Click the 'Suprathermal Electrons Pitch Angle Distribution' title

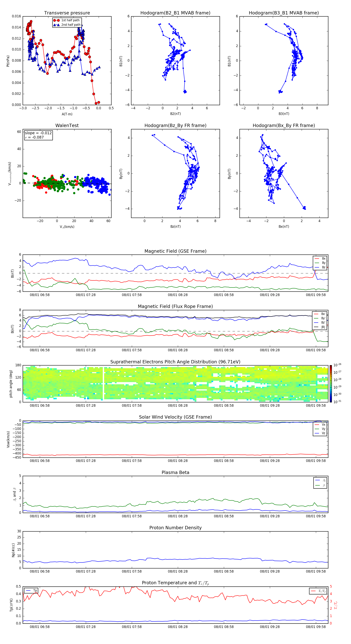pyautogui.click(x=175, y=362)
